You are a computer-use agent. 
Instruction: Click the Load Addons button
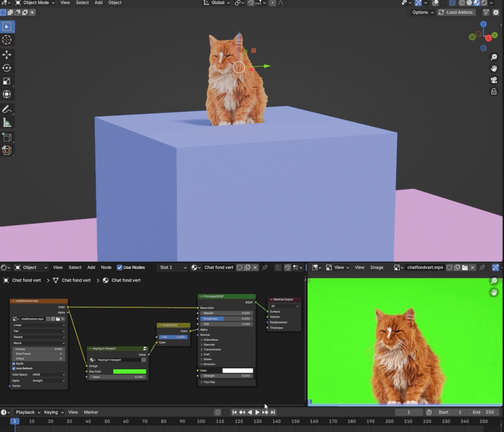click(456, 12)
